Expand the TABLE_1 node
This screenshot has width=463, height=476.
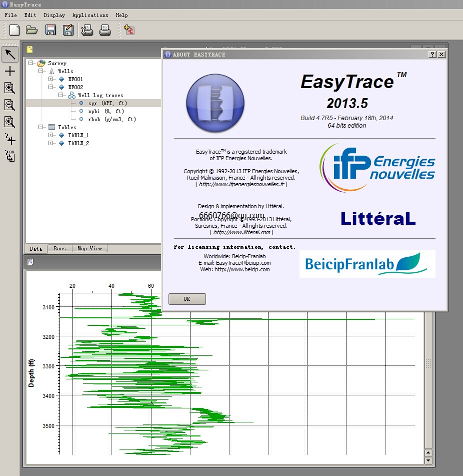(x=50, y=135)
